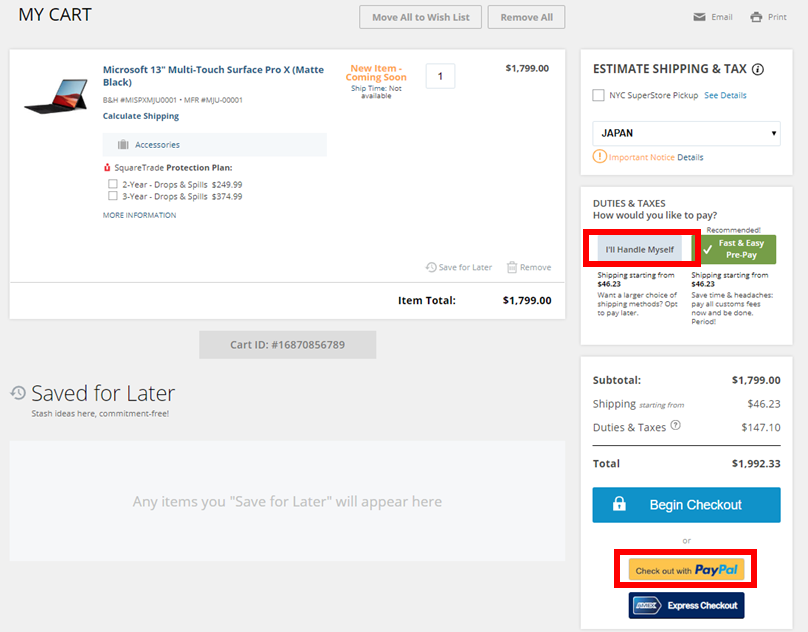Select Fast & Easy Pre-Pay option
This screenshot has height=632, width=808.
(735, 249)
